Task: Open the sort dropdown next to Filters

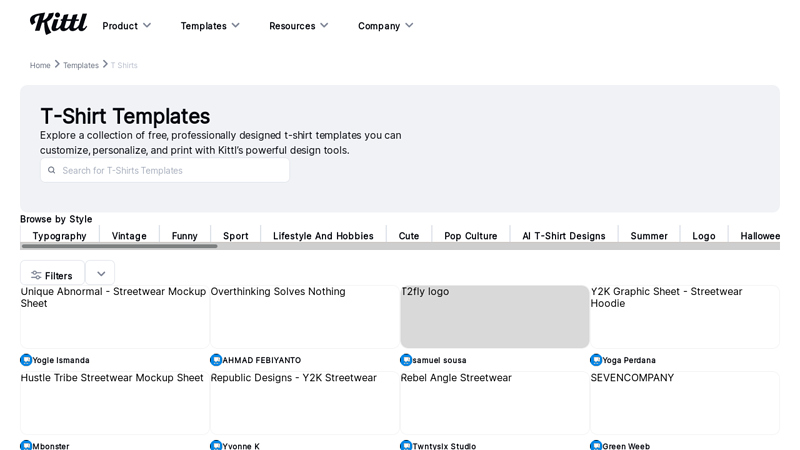Action: pyautogui.click(x=100, y=274)
